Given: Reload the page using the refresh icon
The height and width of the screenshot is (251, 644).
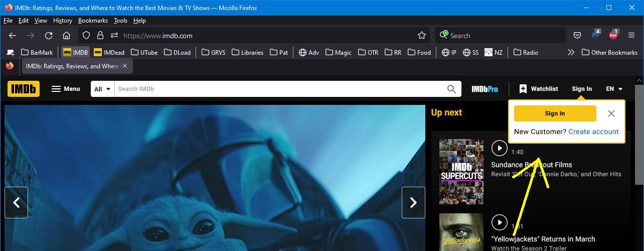Looking at the screenshot, I should (49, 36).
